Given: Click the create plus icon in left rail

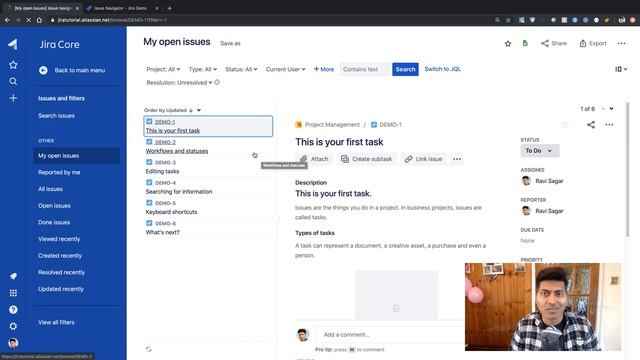Looking at the screenshot, I should pyautogui.click(x=13, y=98).
